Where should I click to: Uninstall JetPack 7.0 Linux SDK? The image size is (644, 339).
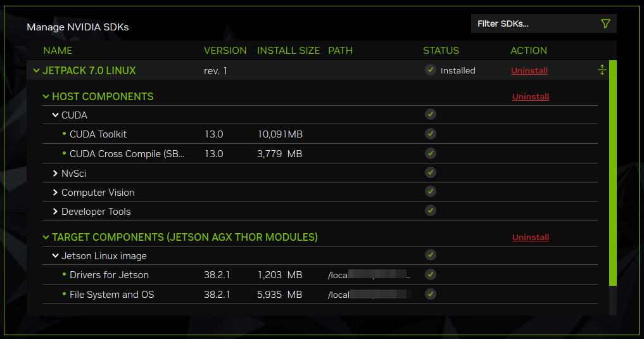(529, 71)
